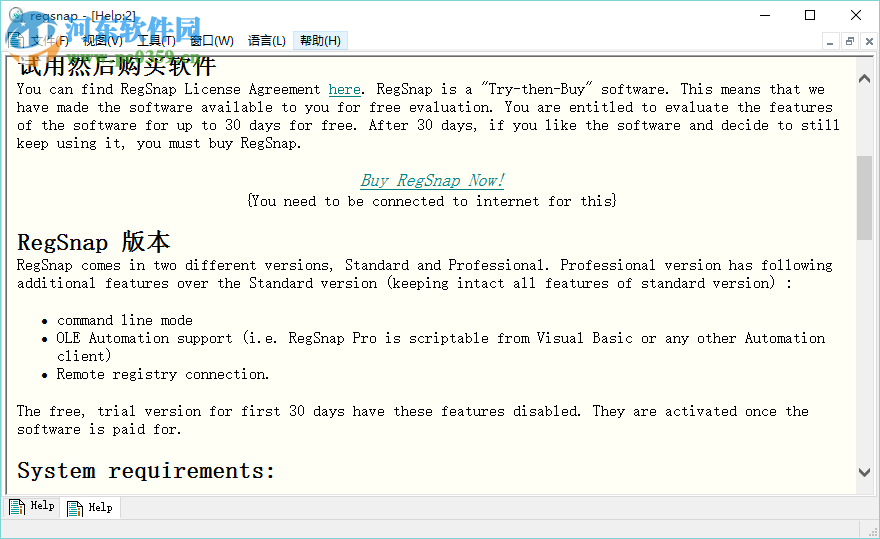Click the 'Remote registry connection.' bullet text
This screenshot has height=539, width=880.
point(163,374)
